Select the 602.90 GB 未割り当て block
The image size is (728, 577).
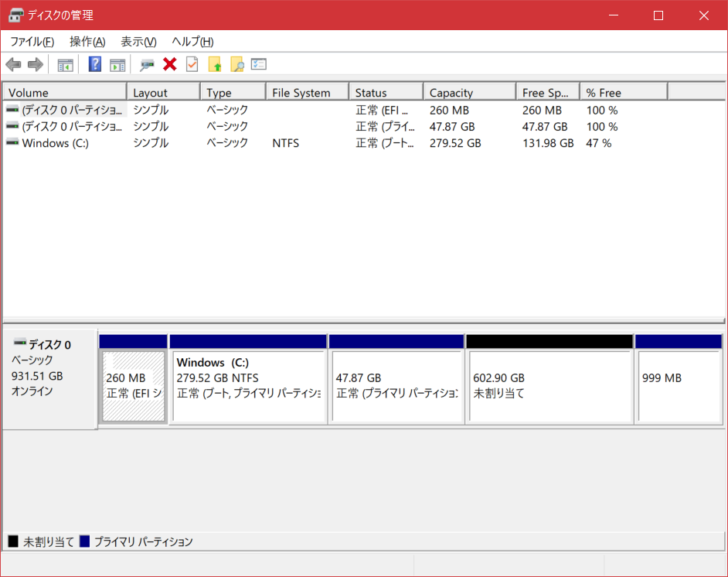point(549,386)
